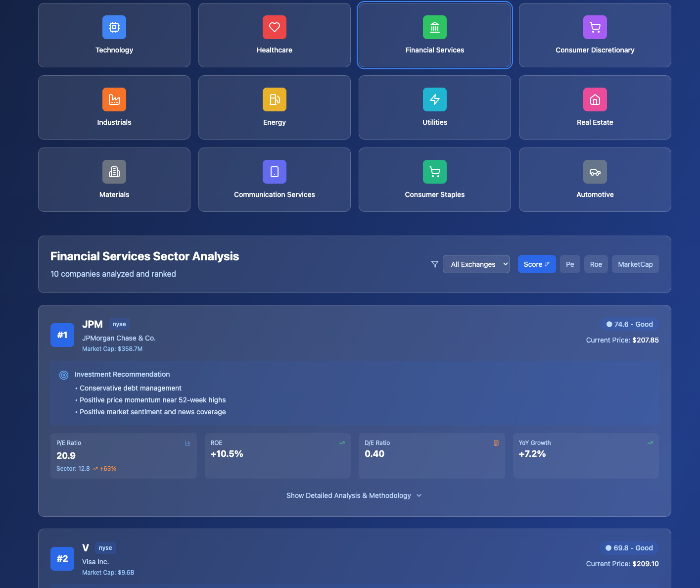
Task: Click the 69.8 - Good score badge
Action: [629, 548]
